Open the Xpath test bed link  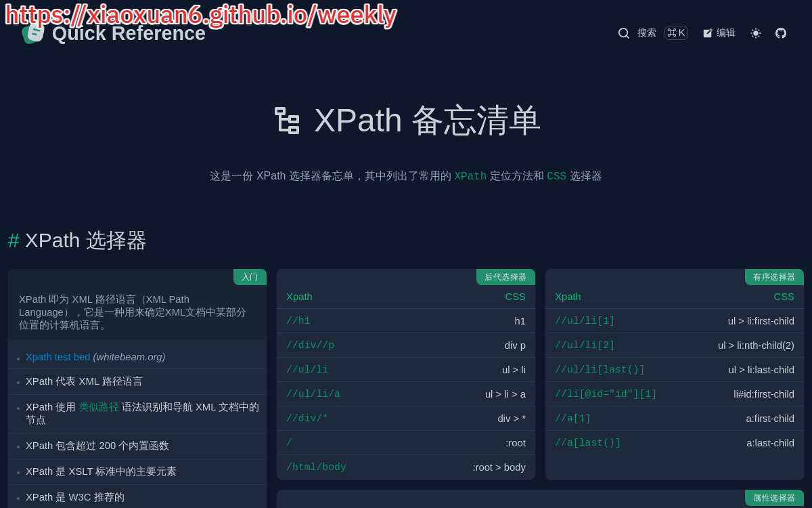[58, 357]
